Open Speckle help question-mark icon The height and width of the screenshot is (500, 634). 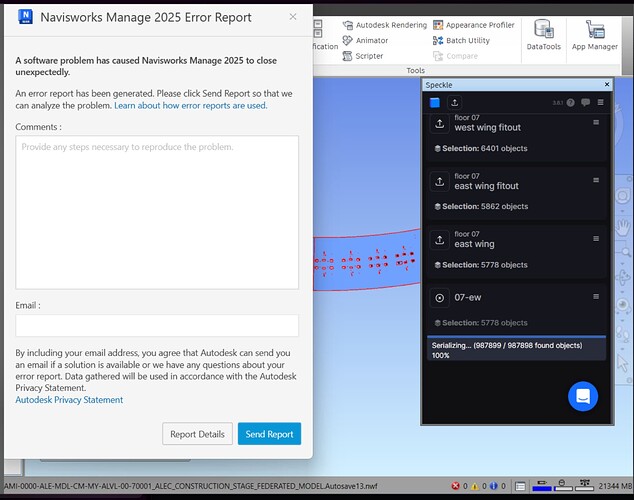[571, 103]
